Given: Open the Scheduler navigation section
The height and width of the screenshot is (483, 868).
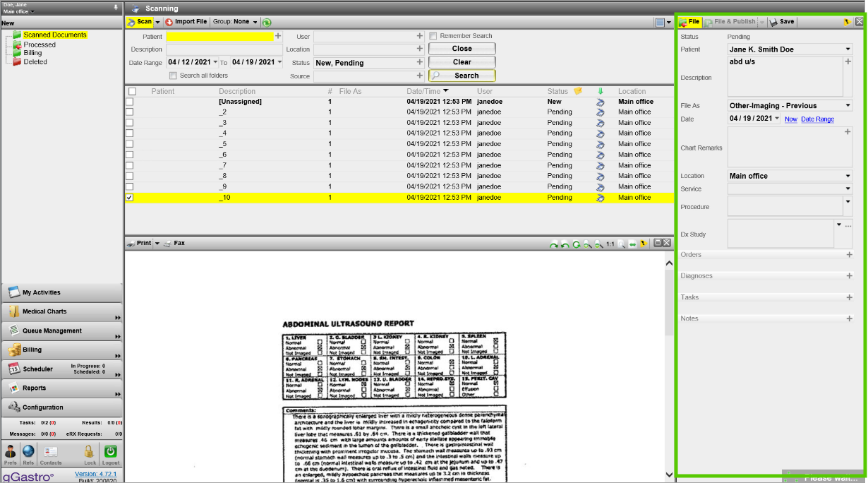Looking at the screenshot, I should click(62, 369).
